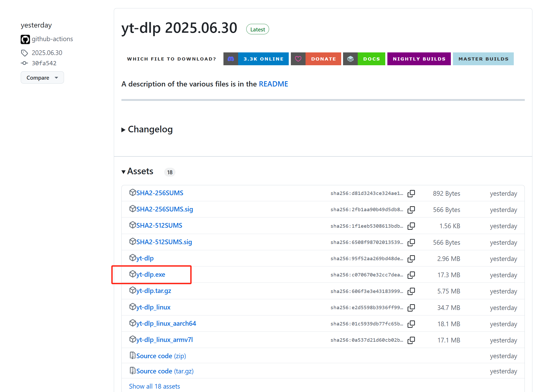Open the Docs badge
Viewport: 540px width, 392px height.
(x=364, y=59)
